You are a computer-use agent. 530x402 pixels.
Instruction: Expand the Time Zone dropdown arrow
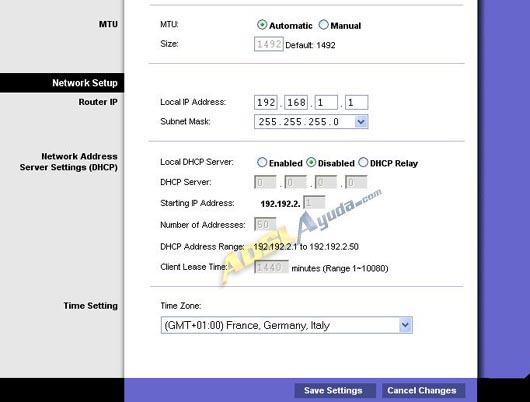[405, 325]
